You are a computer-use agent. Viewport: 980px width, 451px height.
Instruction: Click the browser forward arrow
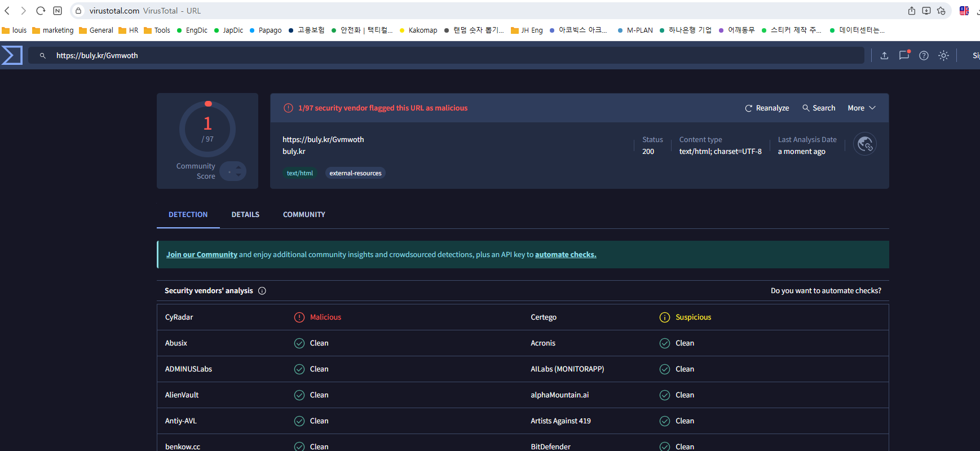(23, 11)
